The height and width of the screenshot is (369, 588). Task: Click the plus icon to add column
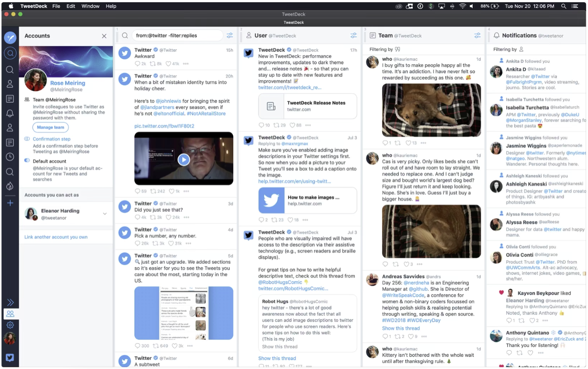[10, 203]
